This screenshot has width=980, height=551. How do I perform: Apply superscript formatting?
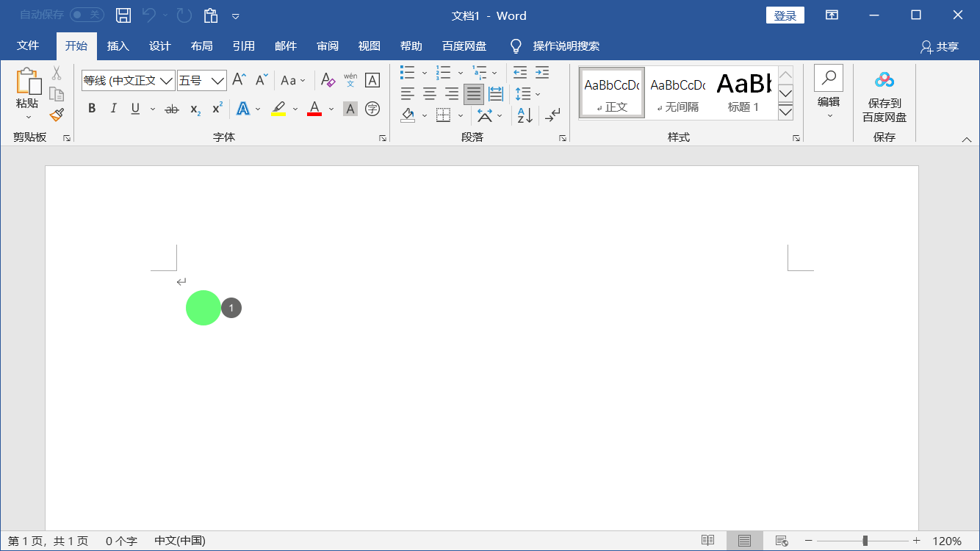[217, 109]
